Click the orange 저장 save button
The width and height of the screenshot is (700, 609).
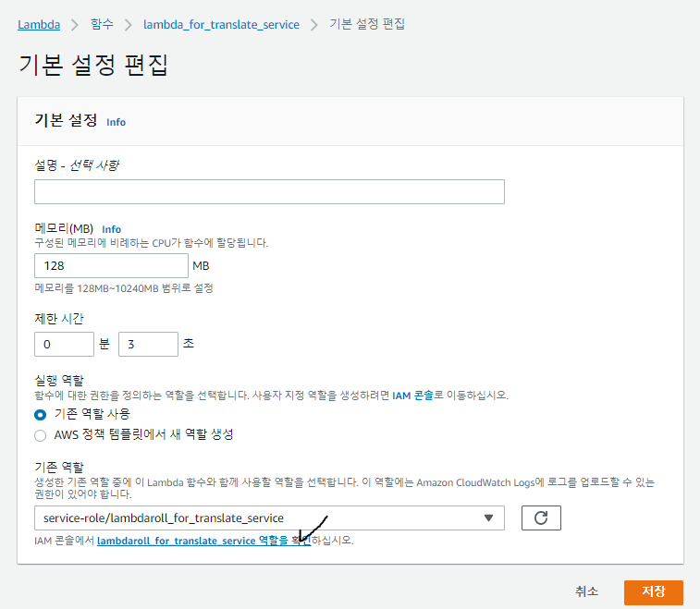coord(654,592)
